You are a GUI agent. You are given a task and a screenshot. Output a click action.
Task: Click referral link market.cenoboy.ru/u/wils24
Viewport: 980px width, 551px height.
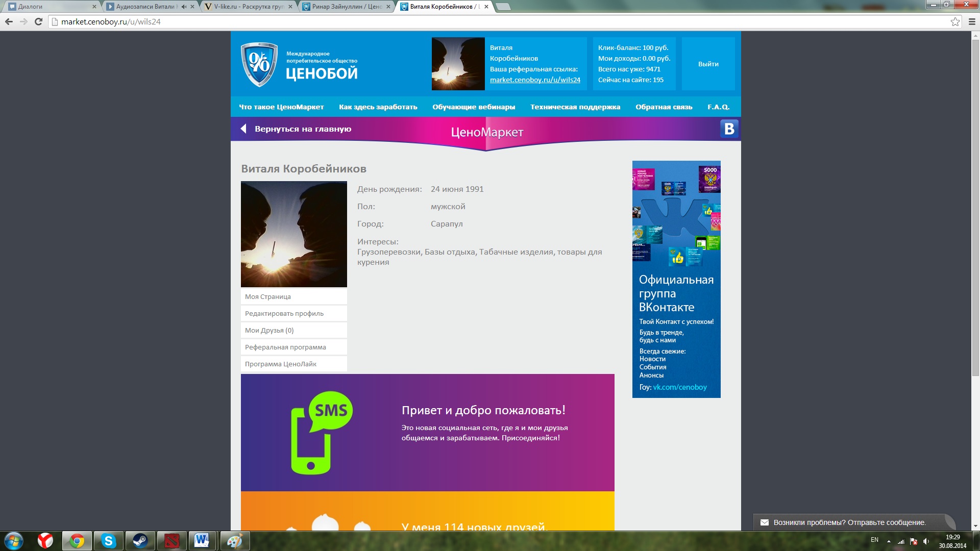point(535,80)
